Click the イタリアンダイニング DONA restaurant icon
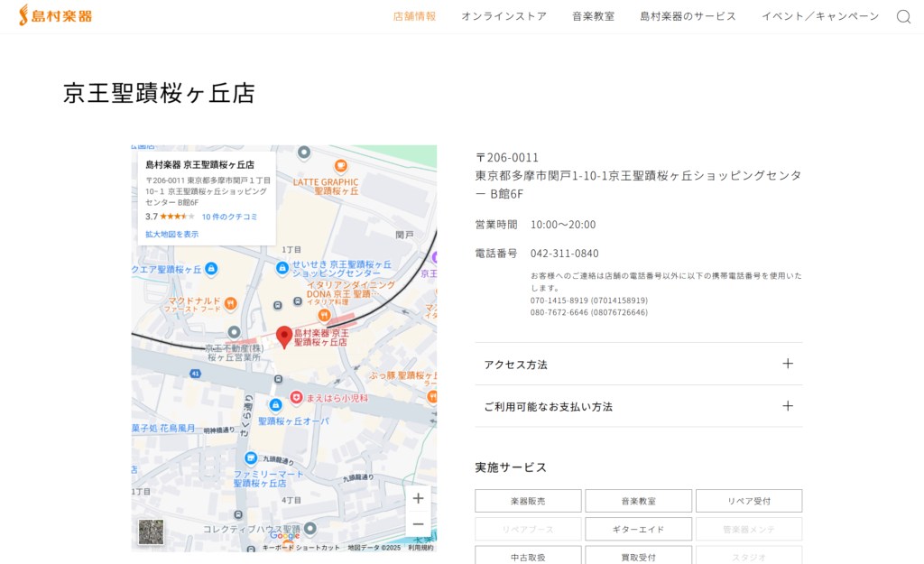924x564 pixels. (x=324, y=315)
